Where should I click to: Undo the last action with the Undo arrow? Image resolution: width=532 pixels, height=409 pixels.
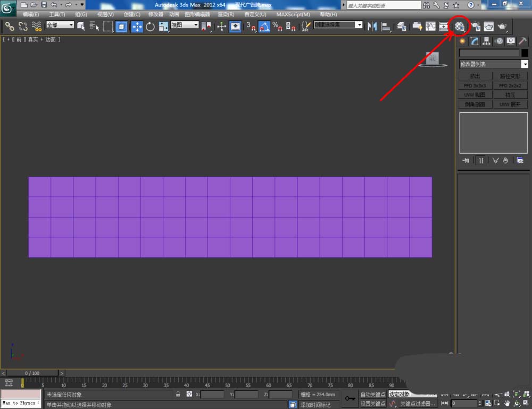54,5
